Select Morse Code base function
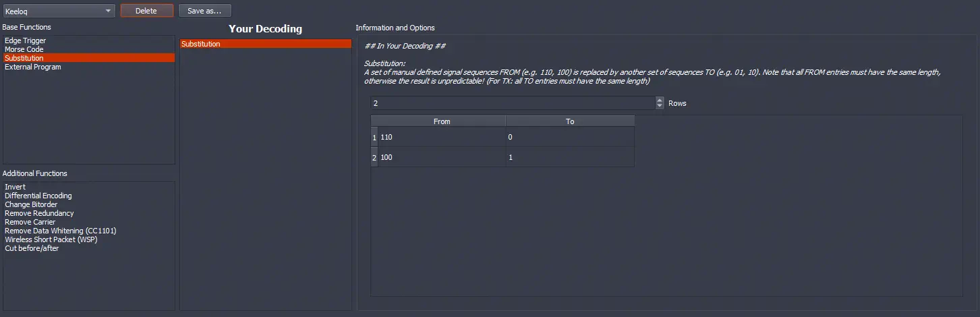Viewport: 980px width, 317px height. [x=24, y=49]
